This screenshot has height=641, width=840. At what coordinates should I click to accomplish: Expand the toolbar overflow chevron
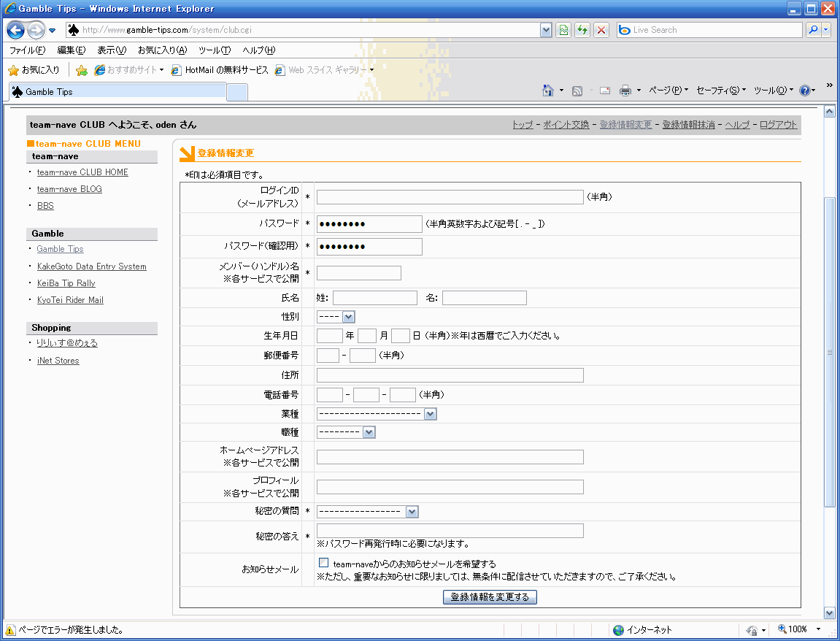[x=829, y=85]
